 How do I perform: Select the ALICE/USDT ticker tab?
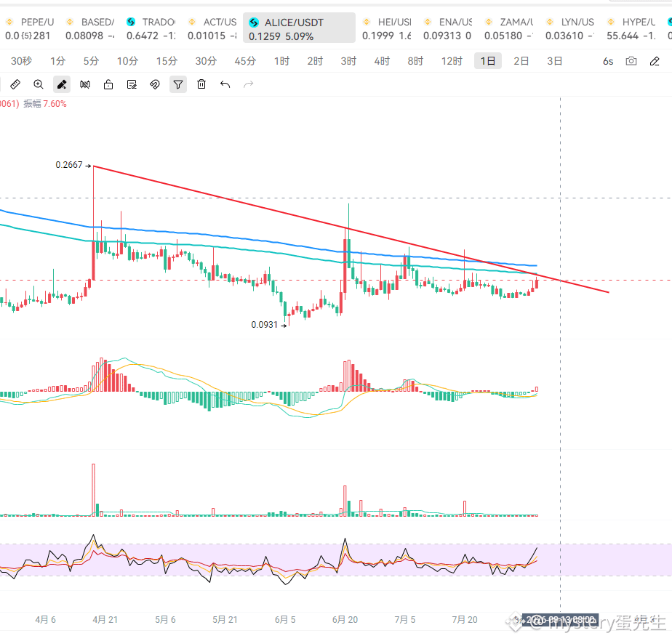click(x=299, y=28)
